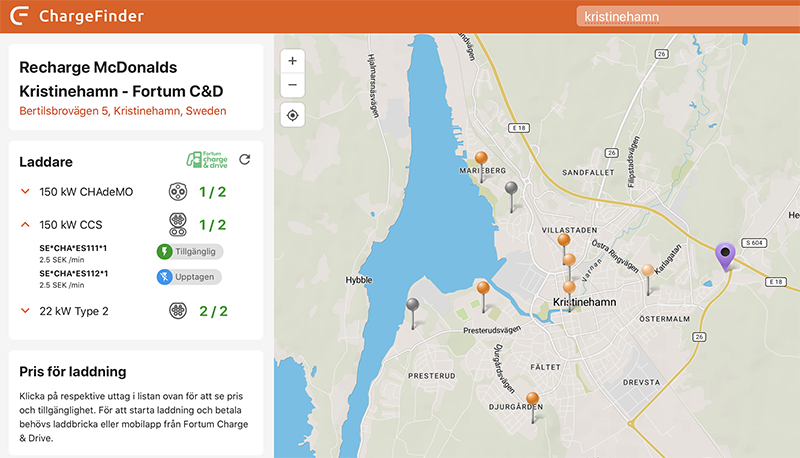Click the E 18 road sign near Marieberg
This screenshot has width=800, height=458.
pos(519,128)
